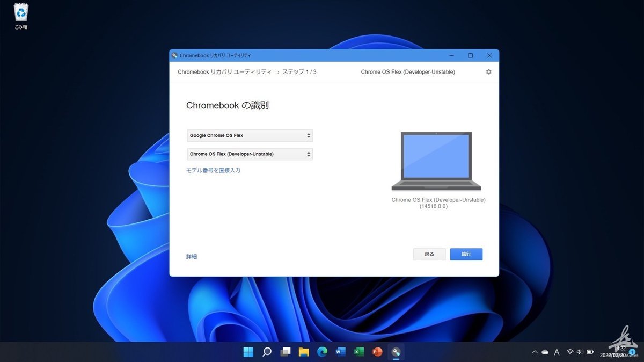Viewport: 644px width, 362px height.
Task: Click the Recovery Utility wrench taskbar icon
Action: coord(396,352)
